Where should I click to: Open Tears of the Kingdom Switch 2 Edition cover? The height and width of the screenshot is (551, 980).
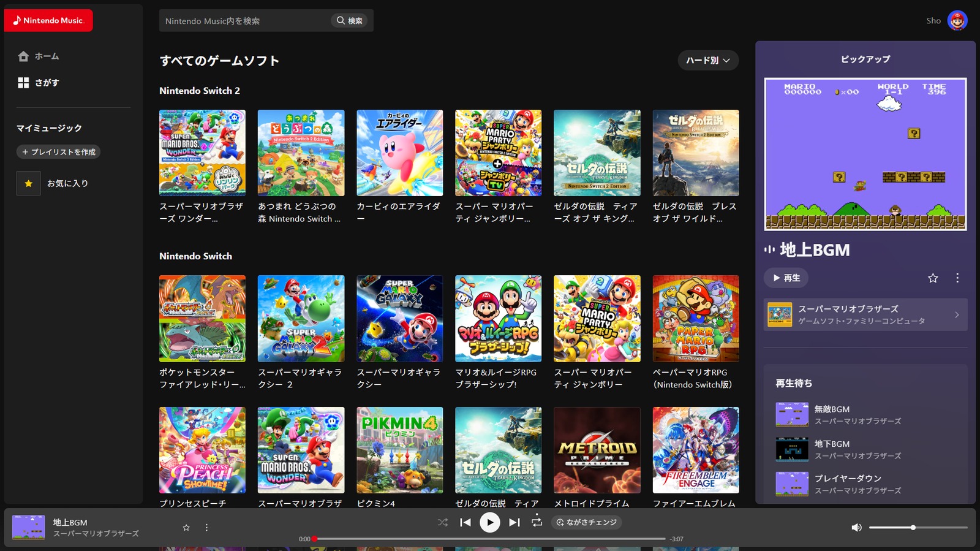[x=597, y=153]
